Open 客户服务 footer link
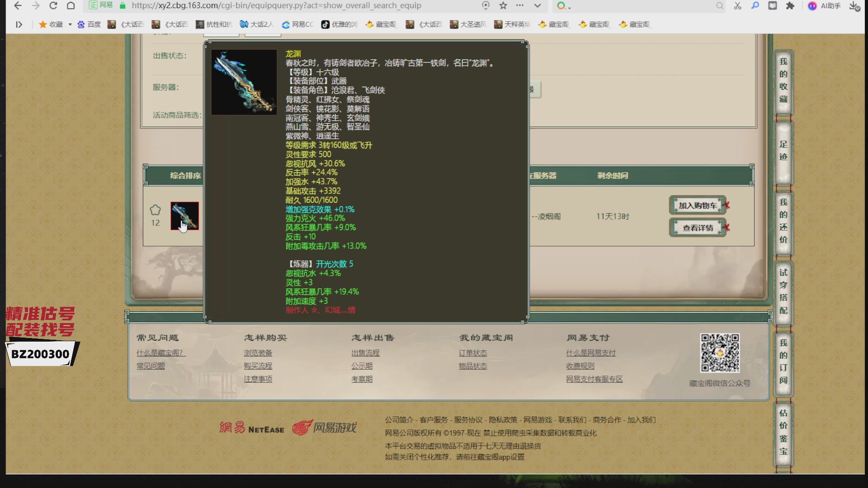Image resolution: width=868 pixels, height=488 pixels. 434,420
